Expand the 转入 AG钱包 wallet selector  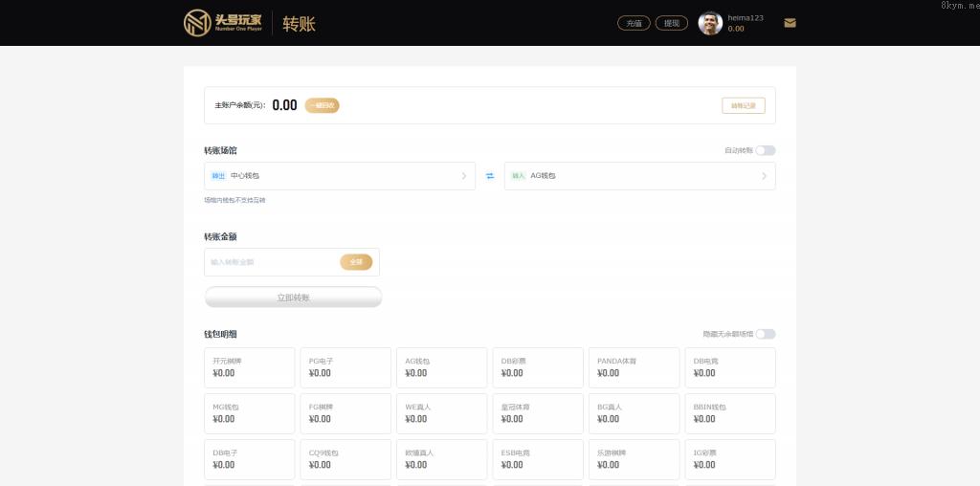point(639,176)
